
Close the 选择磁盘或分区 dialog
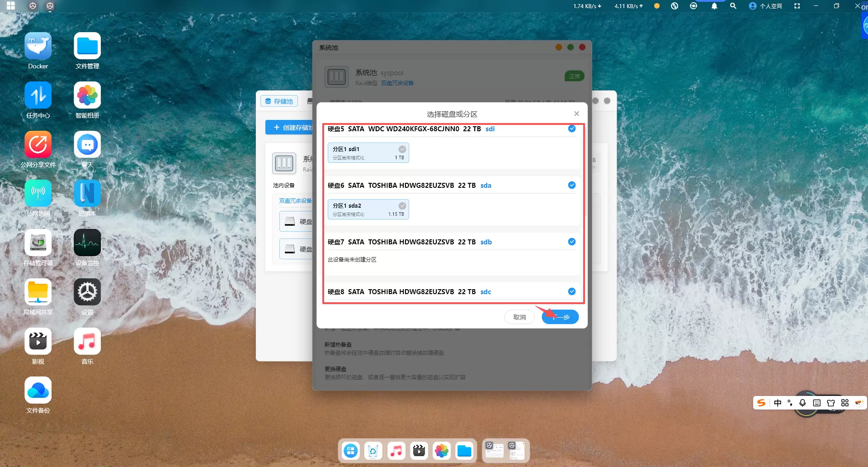point(576,114)
